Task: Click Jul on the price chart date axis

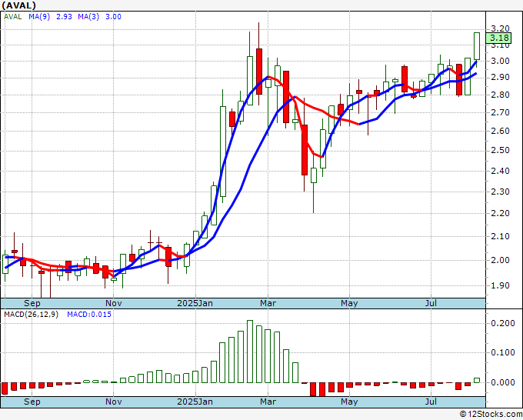Action: tap(431, 303)
